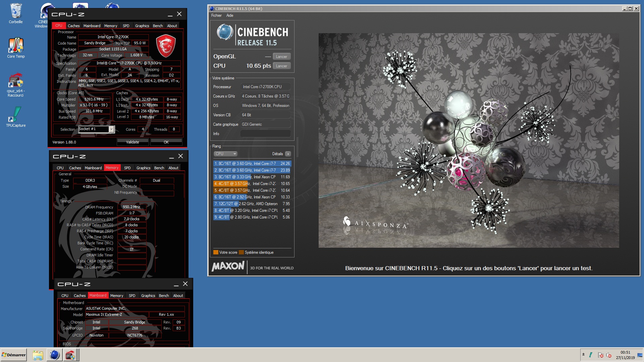Click the OK button in CPU-Z

166,142
